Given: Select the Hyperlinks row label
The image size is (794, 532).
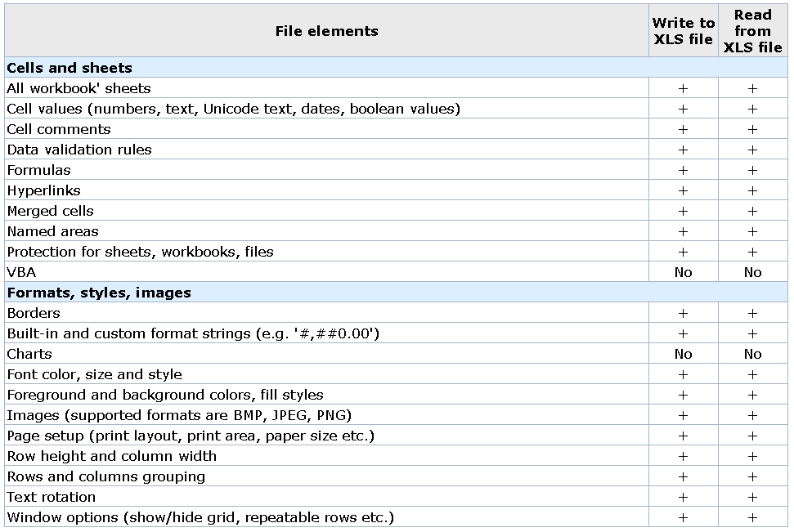Looking at the screenshot, I should click(43, 190).
